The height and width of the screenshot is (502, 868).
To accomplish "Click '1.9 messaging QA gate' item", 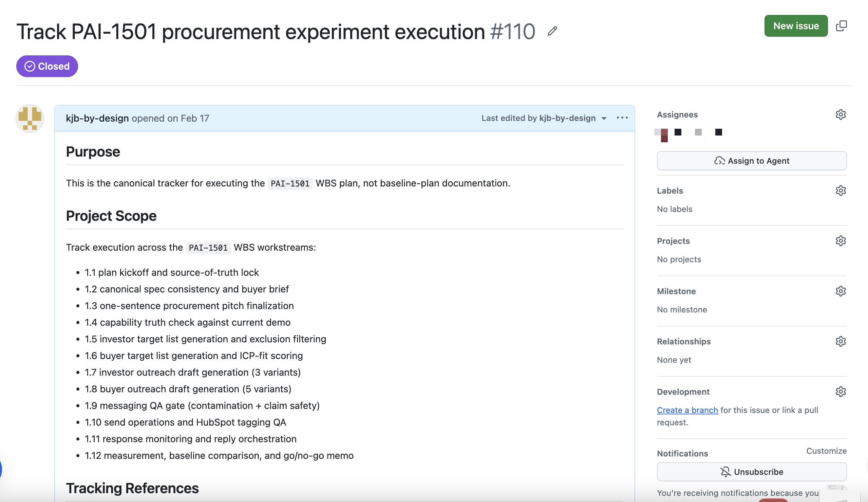I will pos(202,406).
